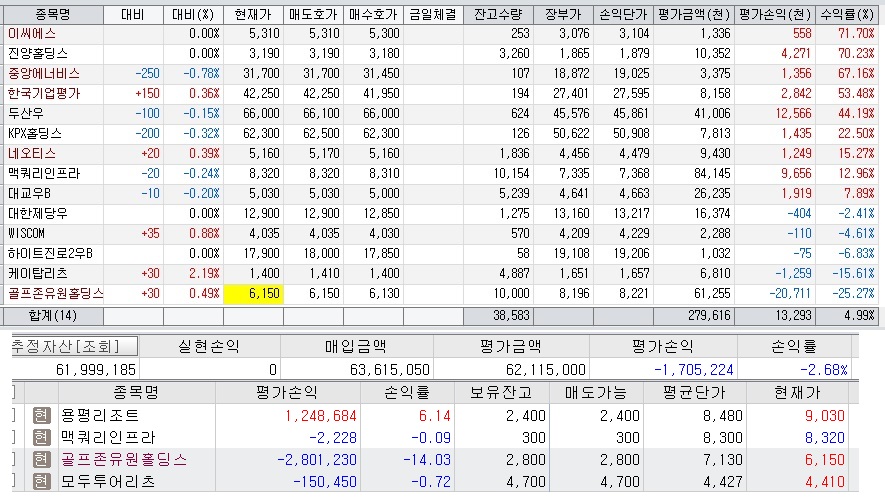Select the KPX홀딩스 stock name
The height and width of the screenshot is (499, 885).
click(x=35, y=134)
